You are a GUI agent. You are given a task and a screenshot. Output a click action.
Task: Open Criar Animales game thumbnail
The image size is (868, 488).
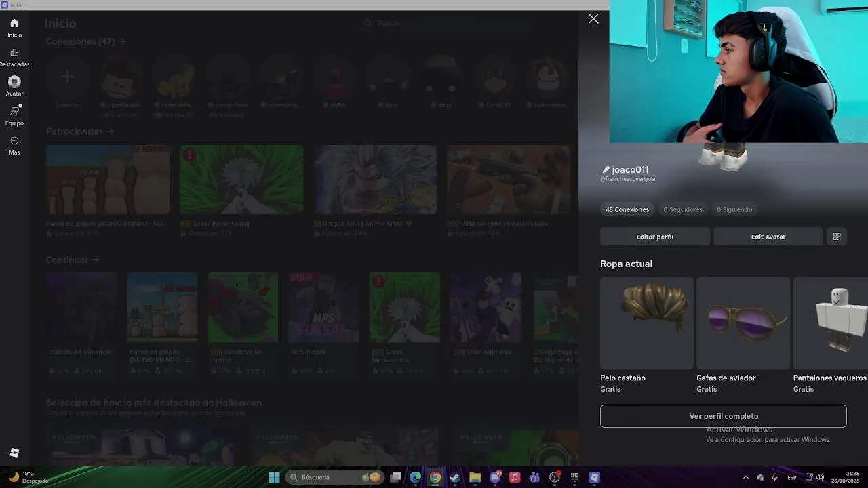tap(486, 308)
